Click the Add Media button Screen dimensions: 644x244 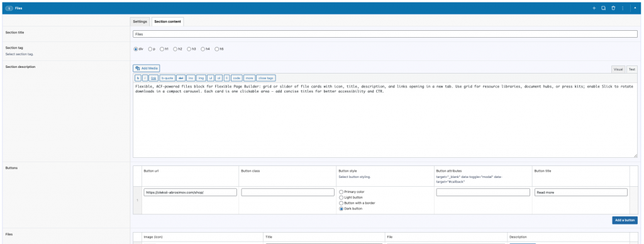tap(146, 68)
